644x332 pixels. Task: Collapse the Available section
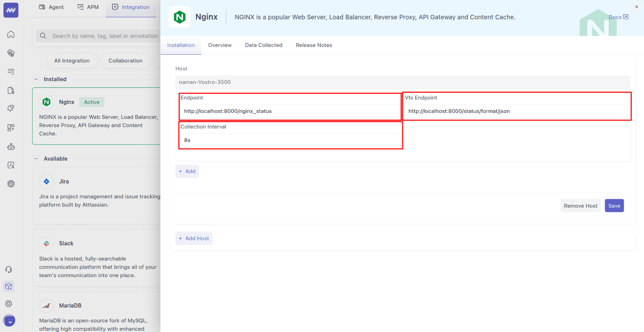coord(36,159)
